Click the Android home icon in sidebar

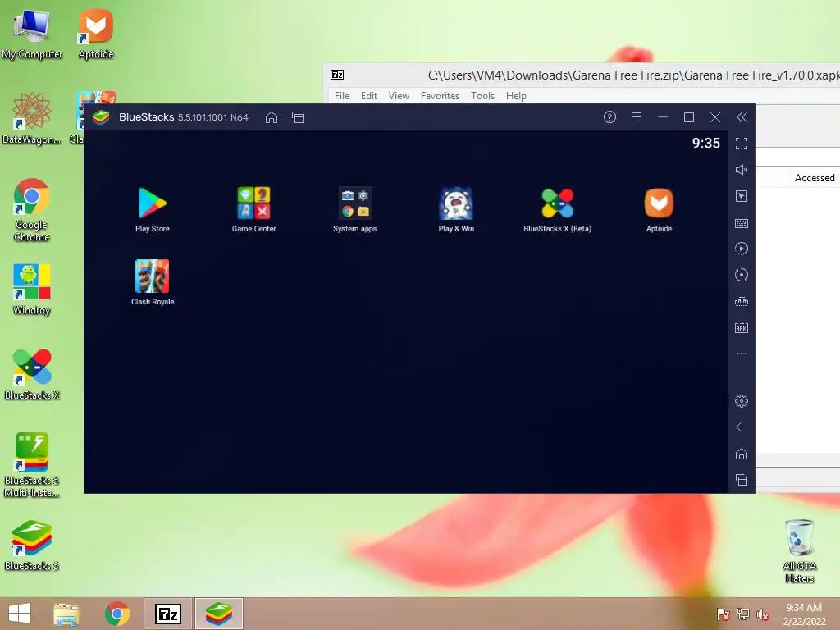(x=742, y=454)
